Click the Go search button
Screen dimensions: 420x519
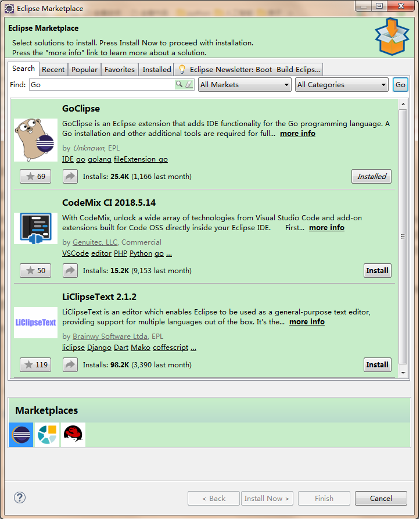[400, 85]
